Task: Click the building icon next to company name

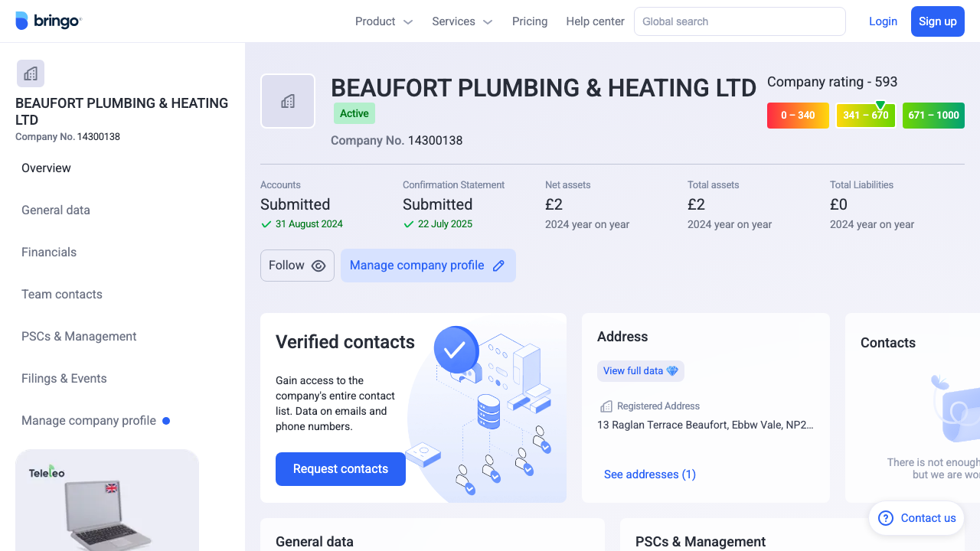Action: tap(288, 100)
